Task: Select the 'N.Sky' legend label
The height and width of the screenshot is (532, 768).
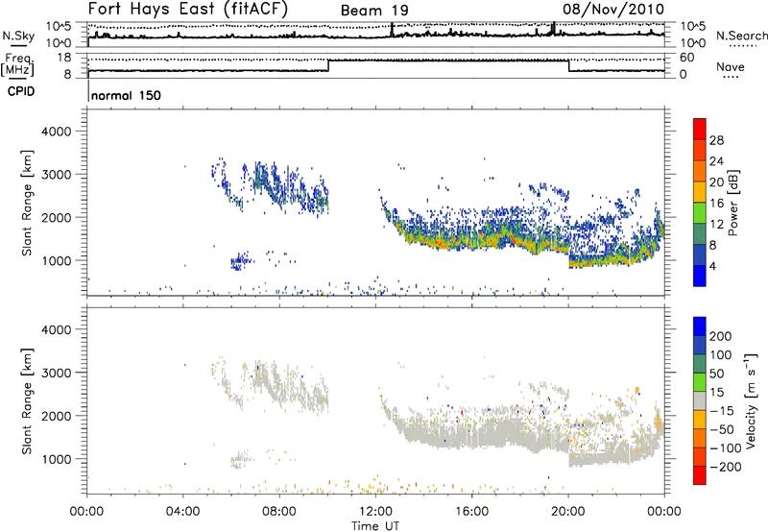Action: [x=18, y=36]
